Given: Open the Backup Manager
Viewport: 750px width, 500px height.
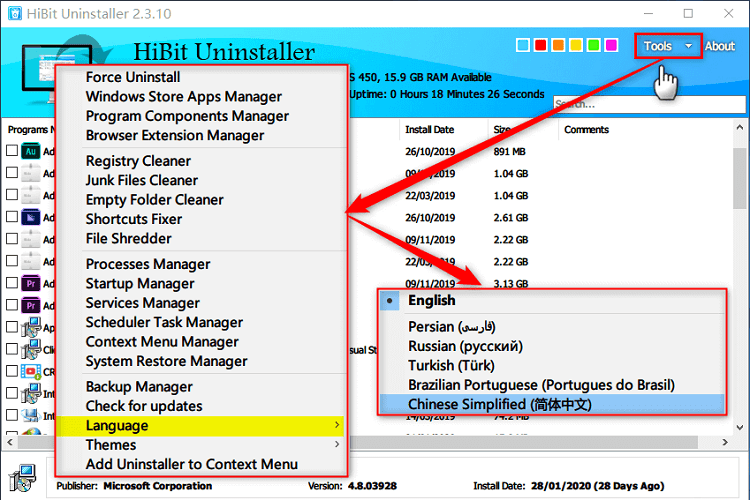Looking at the screenshot, I should 139,387.
